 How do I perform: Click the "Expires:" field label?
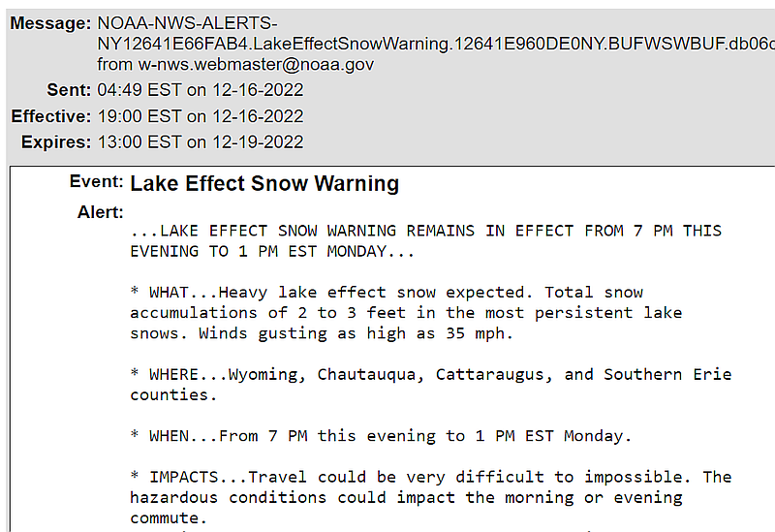[x=55, y=141]
